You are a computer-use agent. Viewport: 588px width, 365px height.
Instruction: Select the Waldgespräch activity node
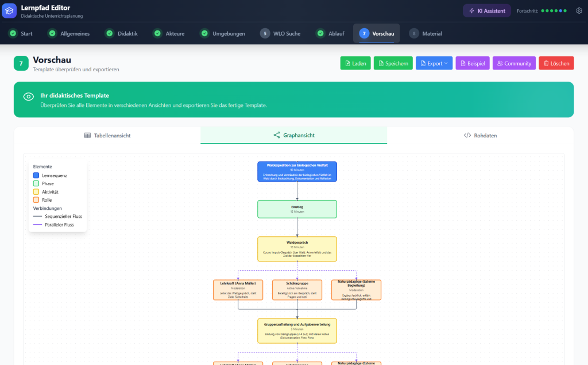pyautogui.click(x=297, y=249)
